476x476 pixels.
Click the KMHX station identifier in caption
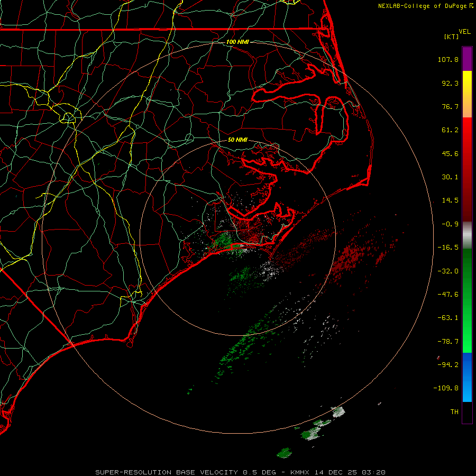[x=300, y=472]
